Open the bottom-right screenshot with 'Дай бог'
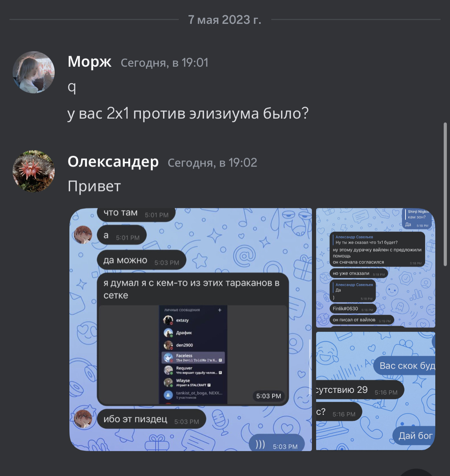The height and width of the screenshot is (476, 450). tap(376, 391)
